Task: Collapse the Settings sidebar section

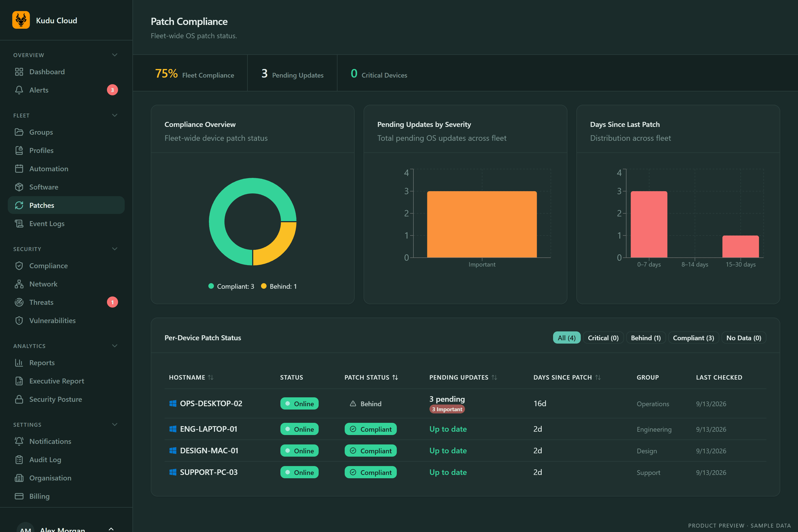Action: pos(115,425)
